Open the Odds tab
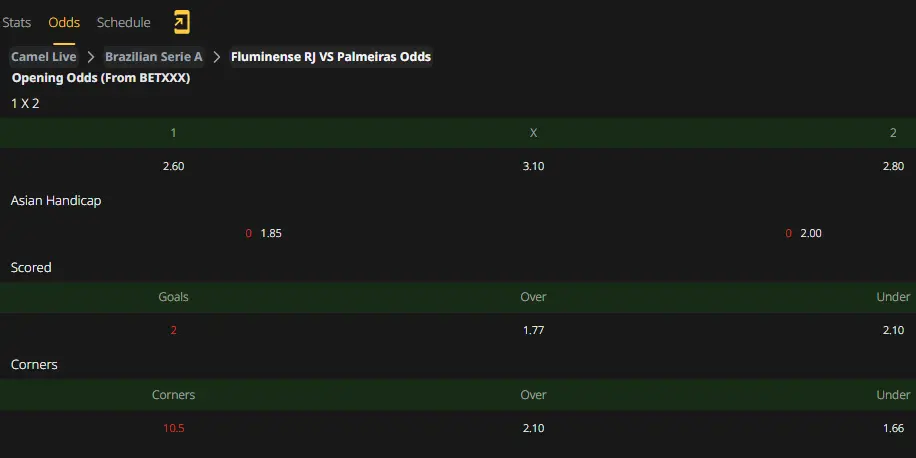Screen dimensions: 916x458 64,22
